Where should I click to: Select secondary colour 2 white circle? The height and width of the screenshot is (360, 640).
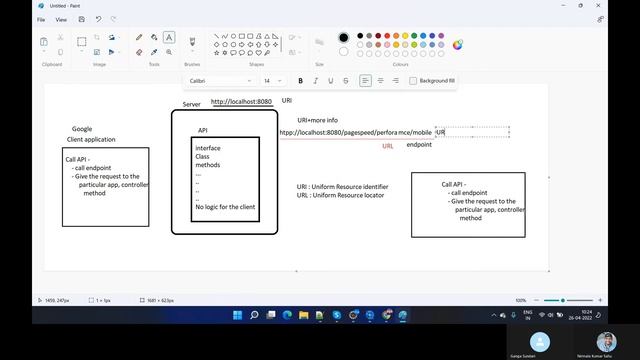coord(344,51)
